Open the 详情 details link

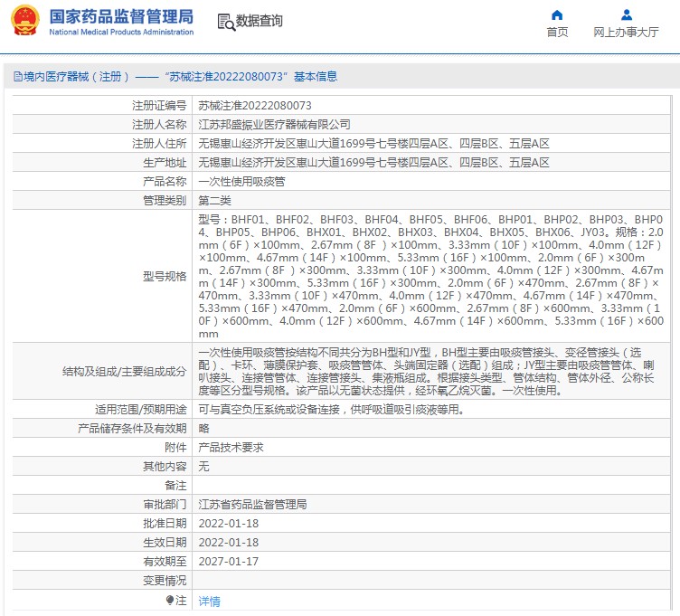(210, 602)
